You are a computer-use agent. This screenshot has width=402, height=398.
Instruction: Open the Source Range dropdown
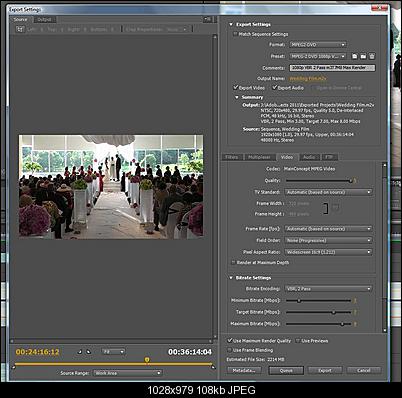coord(128,373)
